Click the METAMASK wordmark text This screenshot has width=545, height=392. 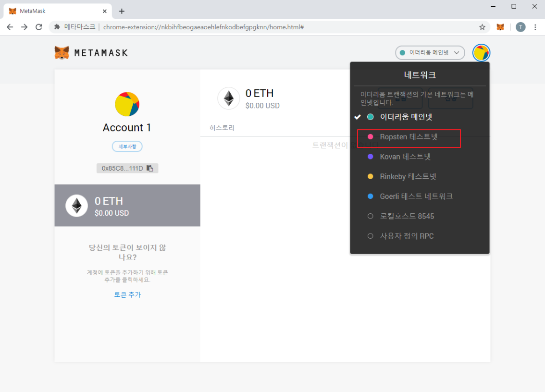pyautogui.click(x=101, y=53)
